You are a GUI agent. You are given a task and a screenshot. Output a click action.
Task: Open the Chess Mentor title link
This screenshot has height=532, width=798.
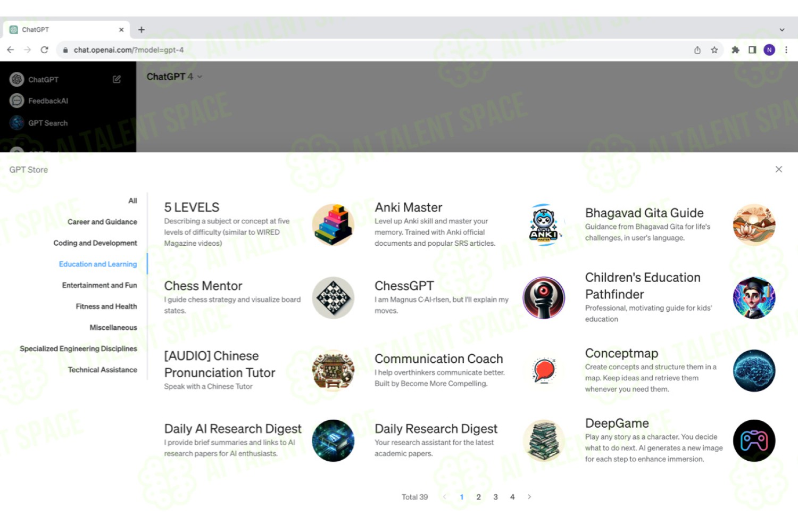(x=203, y=286)
